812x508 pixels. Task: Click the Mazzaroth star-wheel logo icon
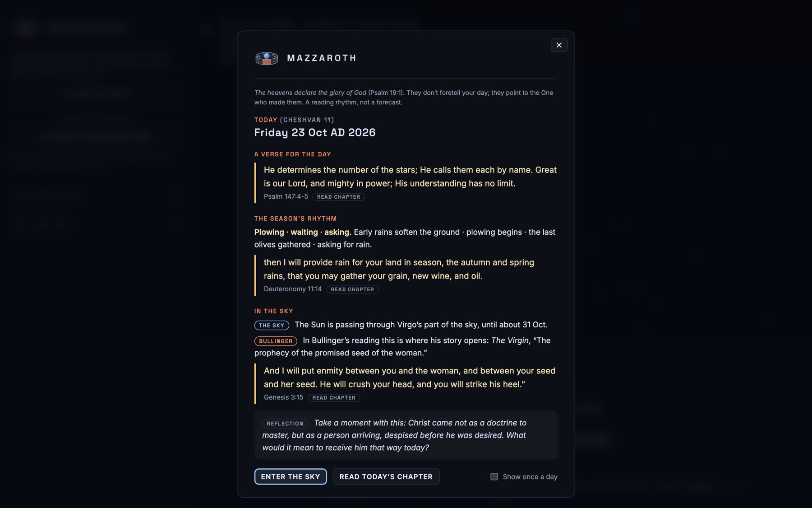click(x=267, y=58)
